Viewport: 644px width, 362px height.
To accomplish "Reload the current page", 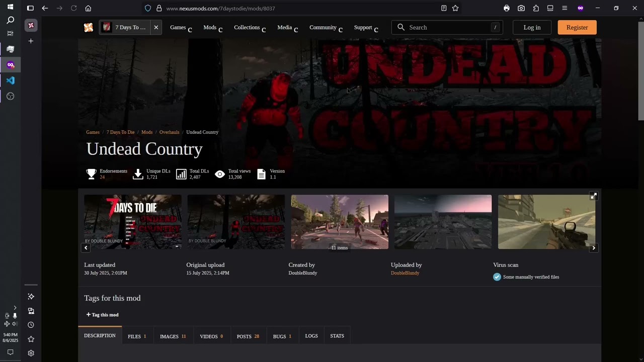I will pyautogui.click(x=74, y=8).
